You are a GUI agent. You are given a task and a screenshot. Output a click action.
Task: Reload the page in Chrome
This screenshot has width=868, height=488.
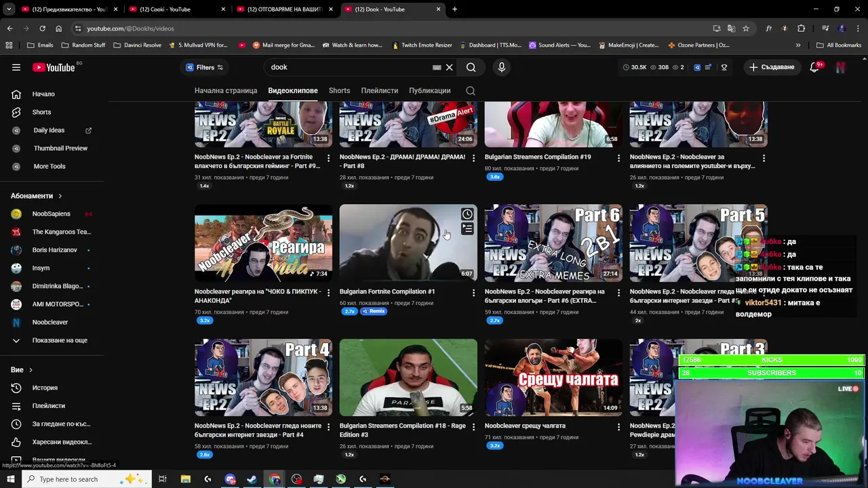click(x=42, y=28)
